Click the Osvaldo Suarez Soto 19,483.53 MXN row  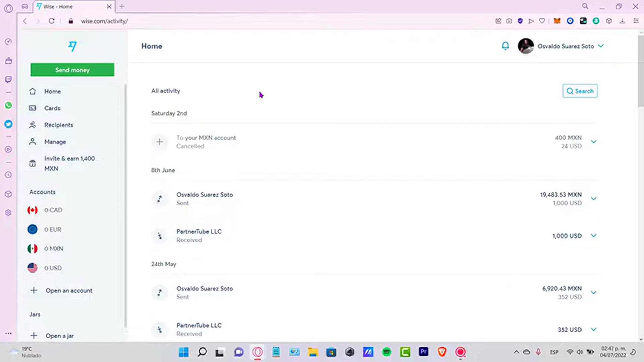pyautogui.click(x=374, y=199)
